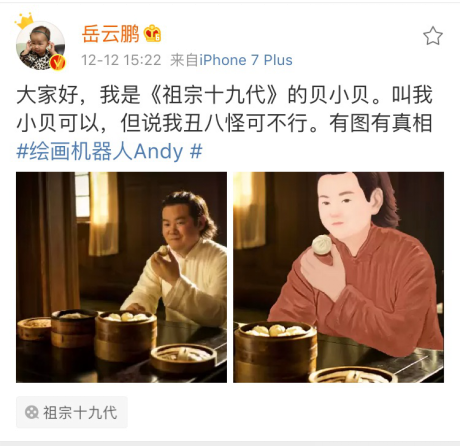Screen dimensions: 461x447
Task: Click the bamboo steamer in the left photo
Action: [126, 335]
